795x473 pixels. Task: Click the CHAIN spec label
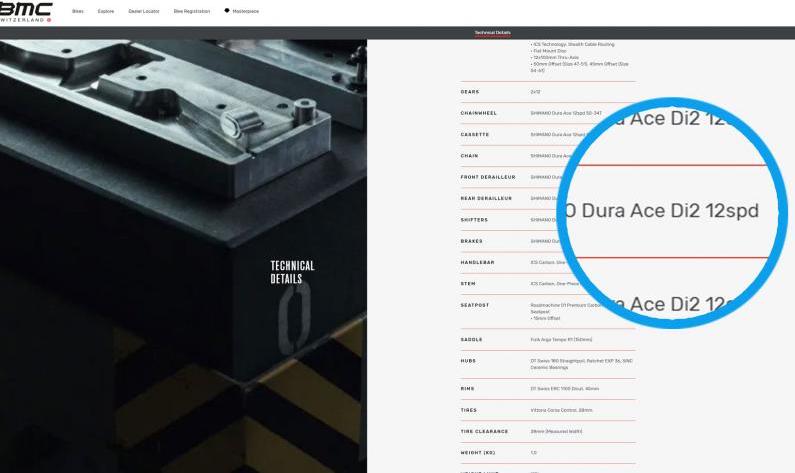point(469,156)
